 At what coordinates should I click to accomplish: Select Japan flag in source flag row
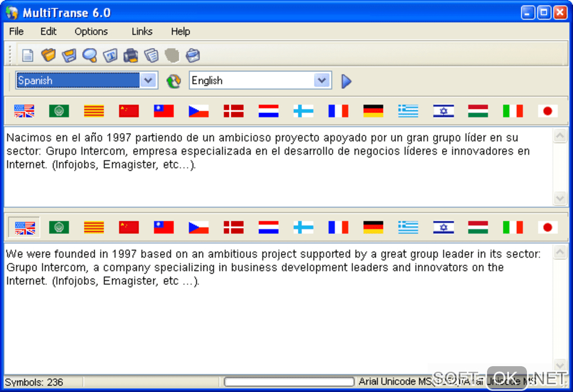pos(547,111)
